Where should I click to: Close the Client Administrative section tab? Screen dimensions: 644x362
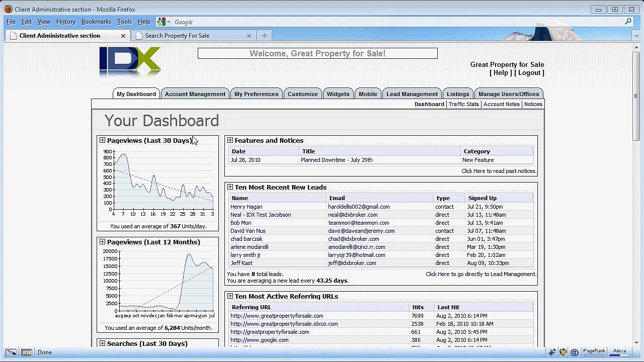point(123,36)
